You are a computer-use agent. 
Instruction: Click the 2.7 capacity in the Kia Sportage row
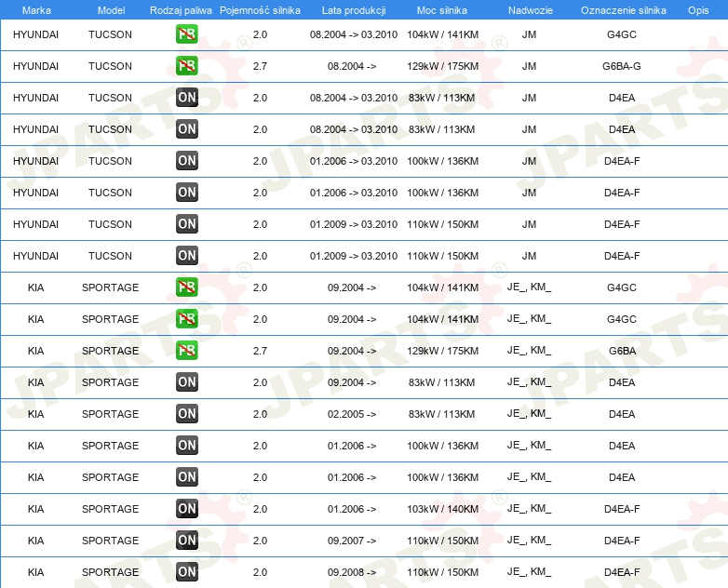tap(260, 351)
